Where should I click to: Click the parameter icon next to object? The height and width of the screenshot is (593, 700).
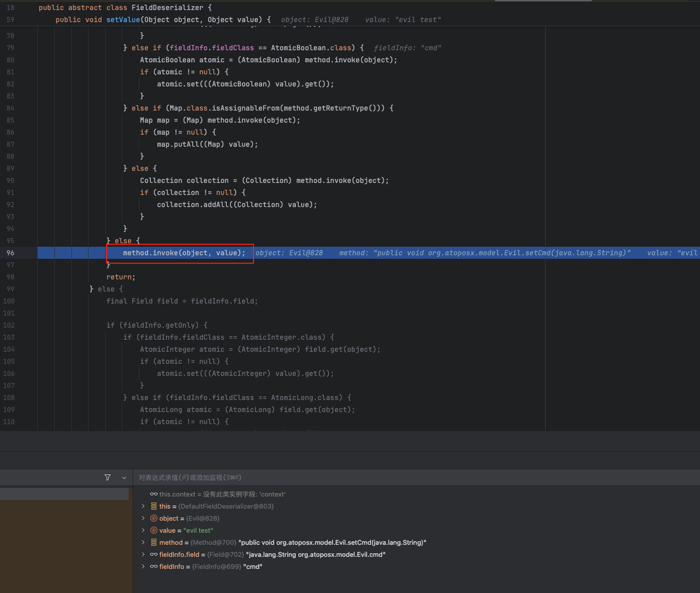[154, 518]
